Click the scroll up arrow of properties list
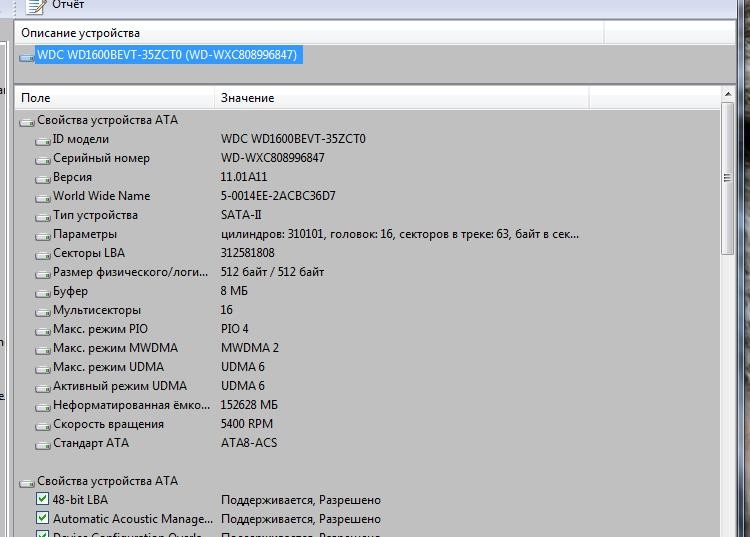 click(727, 96)
